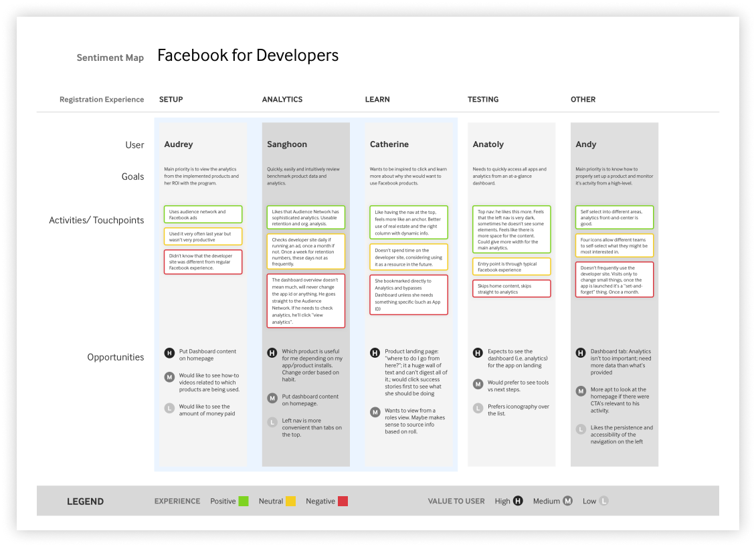Click the High badge next to Anatoly's dashboard expectation note
This screenshot has width=756, height=547.
tap(477, 352)
